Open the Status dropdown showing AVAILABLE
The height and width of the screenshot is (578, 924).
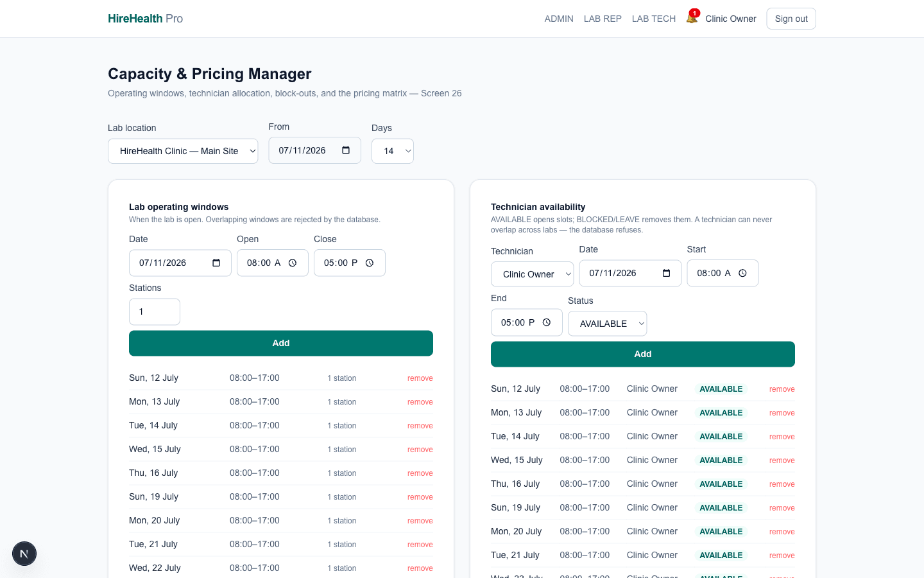(x=608, y=324)
